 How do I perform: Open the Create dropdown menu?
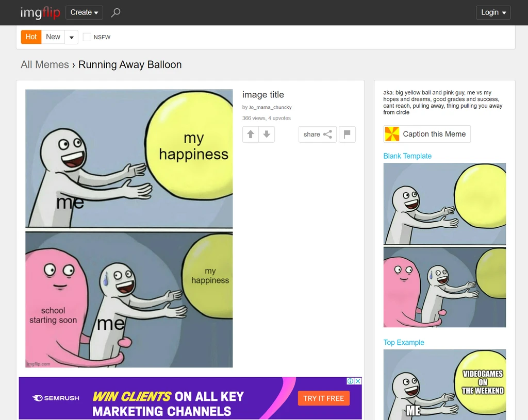pyautogui.click(x=84, y=12)
